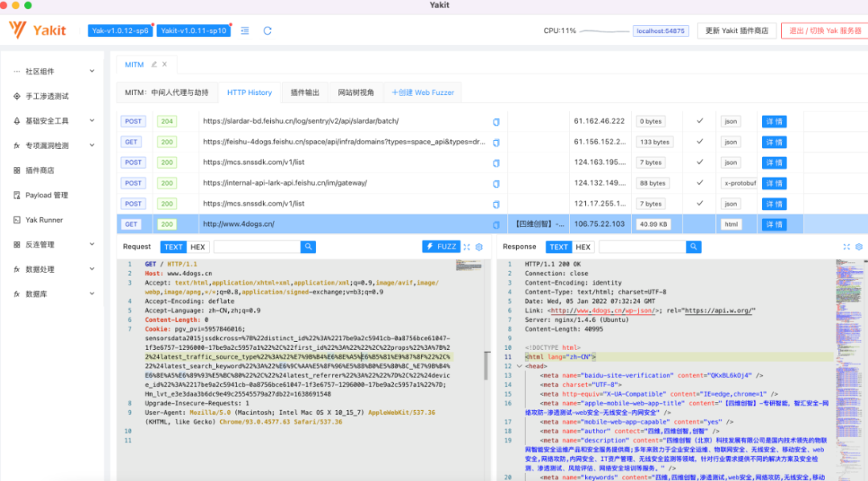Viewport: 868px width, 481px height.
Task: Open 插件输出 tab
Action: [x=305, y=92]
